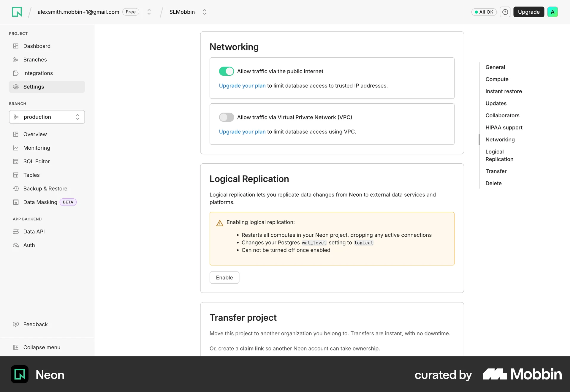Go to Branches page
This screenshot has height=392, width=570.
[x=47, y=60]
